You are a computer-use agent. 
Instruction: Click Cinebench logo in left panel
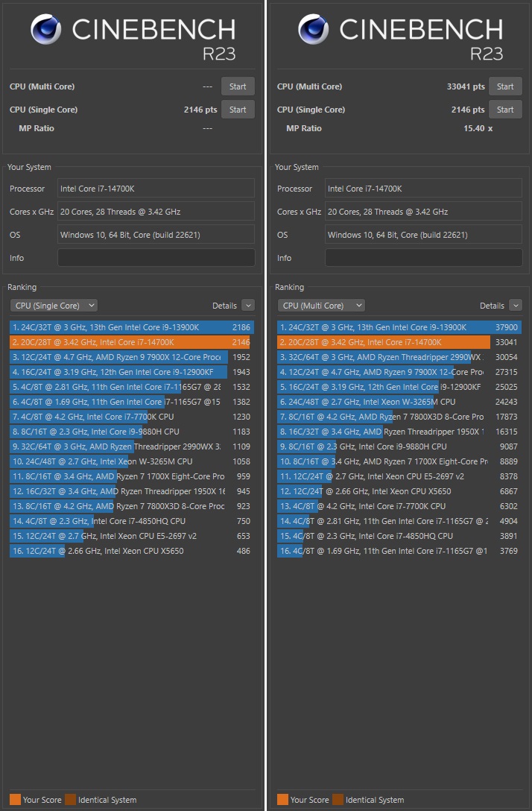pyautogui.click(x=45, y=29)
